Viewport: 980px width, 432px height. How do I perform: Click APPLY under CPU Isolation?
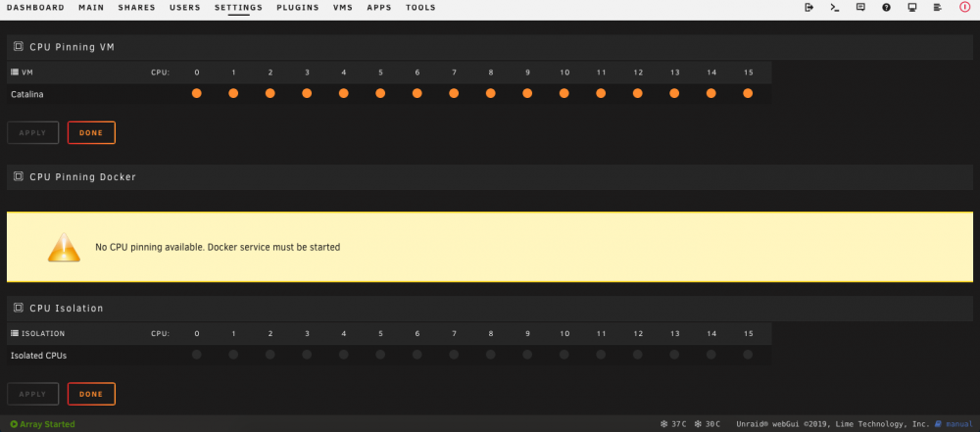(x=33, y=394)
